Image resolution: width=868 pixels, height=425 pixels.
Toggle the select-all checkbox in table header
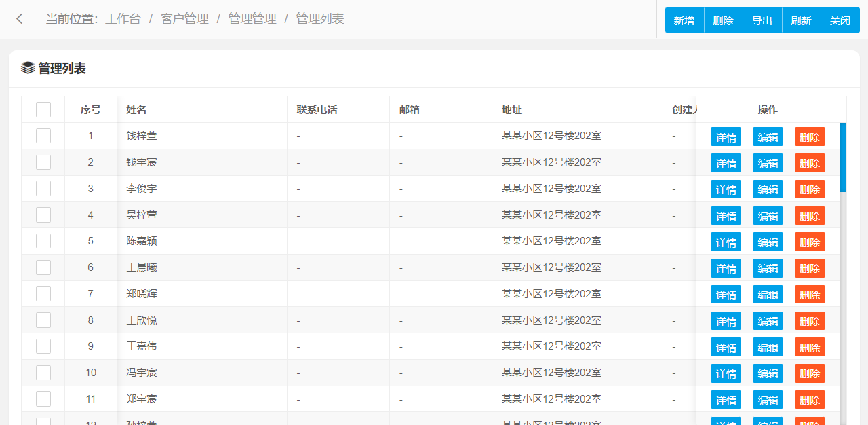(x=43, y=109)
